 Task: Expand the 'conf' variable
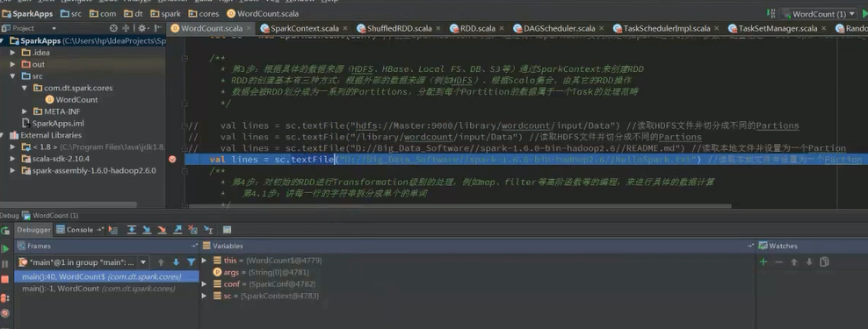pyautogui.click(x=205, y=284)
